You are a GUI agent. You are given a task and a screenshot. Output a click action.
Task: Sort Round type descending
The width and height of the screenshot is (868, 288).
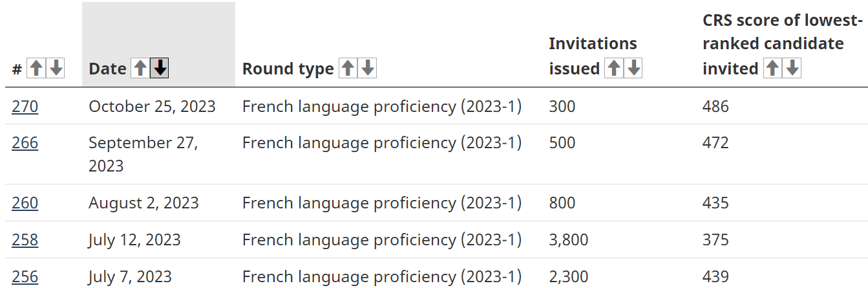368,68
